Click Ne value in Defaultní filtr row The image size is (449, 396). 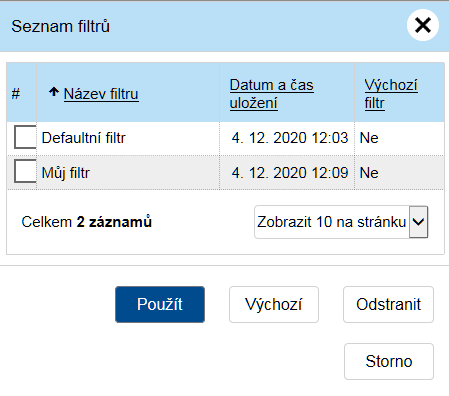(369, 138)
